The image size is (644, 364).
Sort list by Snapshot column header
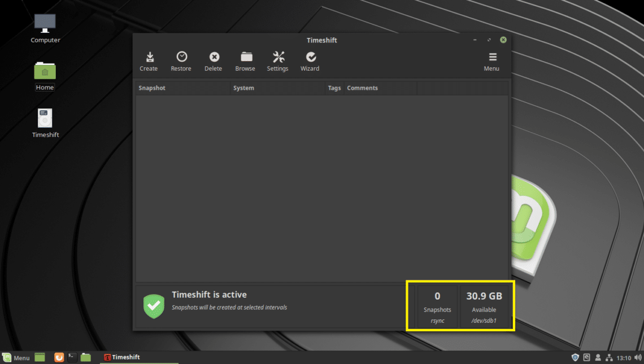pyautogui.click(x=183, y=88)
